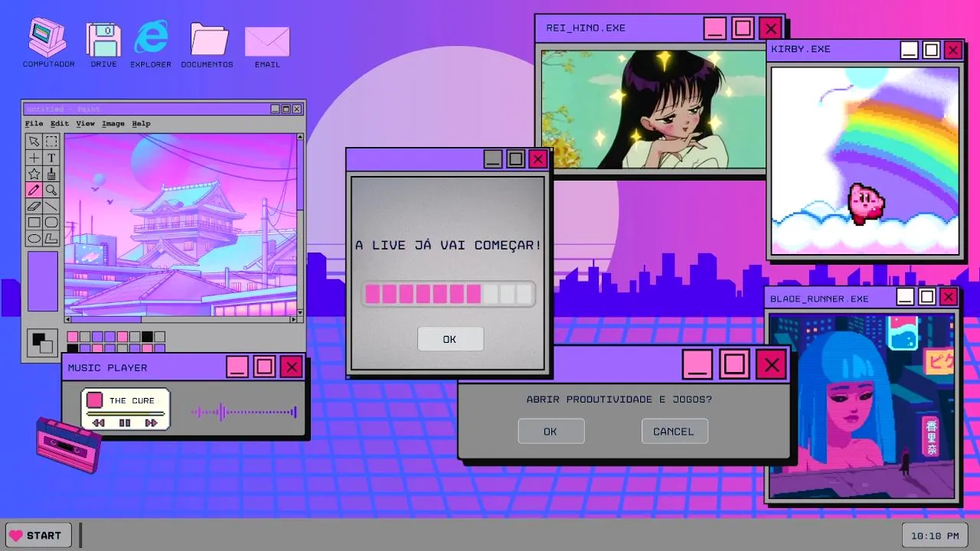Select the polygon L-shape tool in Paint
The width and height of the screenshot is (980, 551).
tap(51, 238)
